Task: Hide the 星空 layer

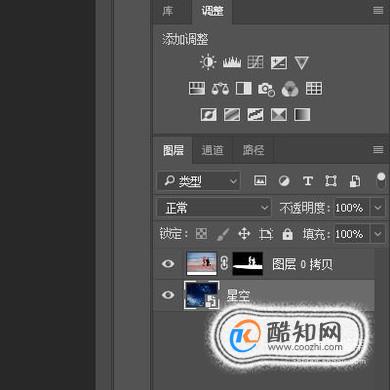Action: [x=168, y=295]
